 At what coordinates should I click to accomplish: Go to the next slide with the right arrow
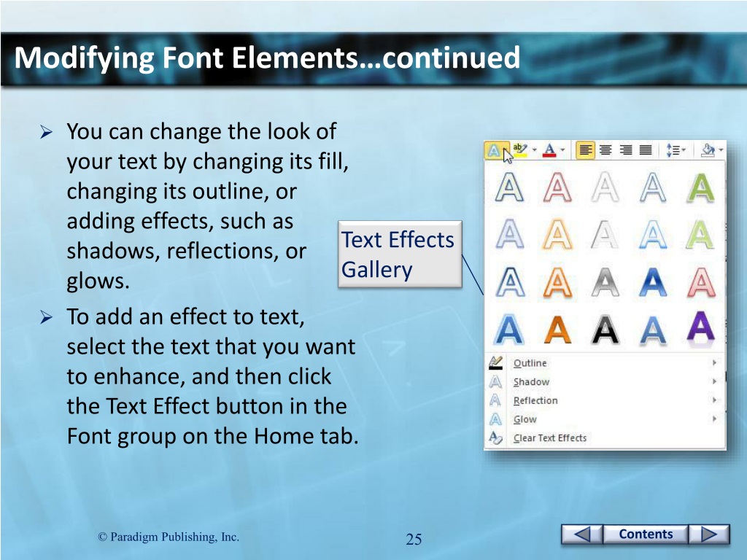click(x=709, y=534)
